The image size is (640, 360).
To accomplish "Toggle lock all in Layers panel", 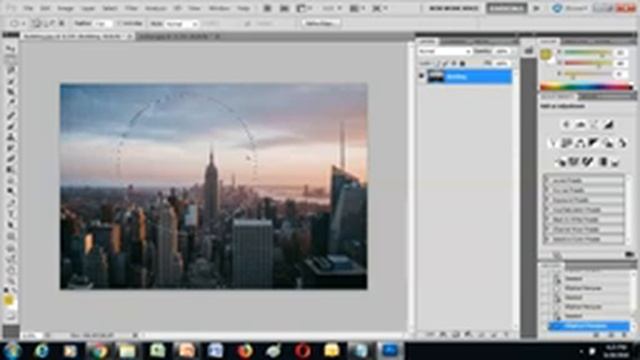I will (462, 63).
